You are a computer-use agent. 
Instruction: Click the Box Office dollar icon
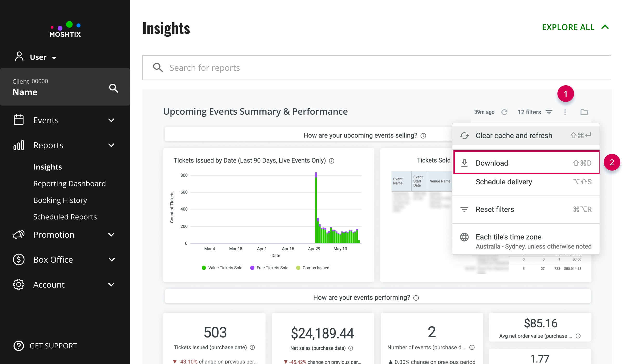19,259
